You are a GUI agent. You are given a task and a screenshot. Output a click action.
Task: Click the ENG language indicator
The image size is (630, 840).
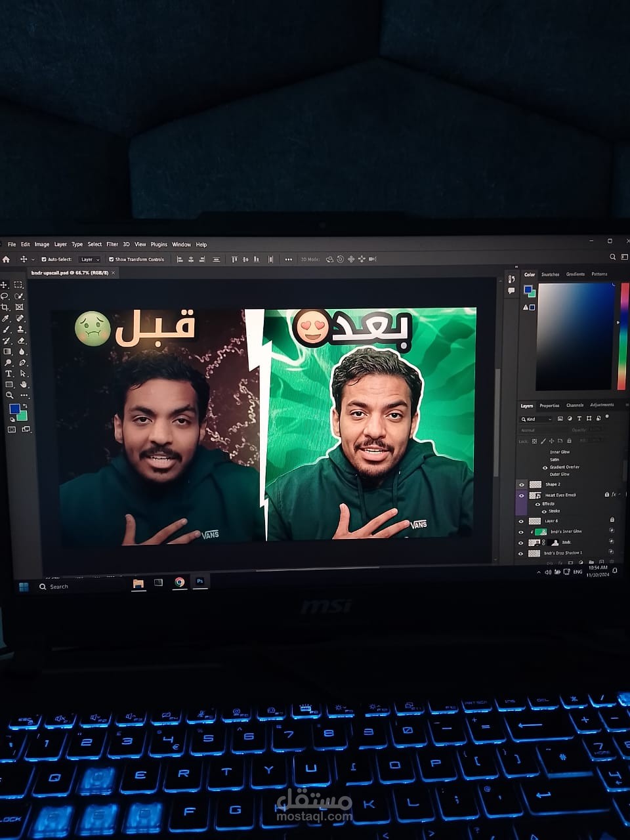pos(577,572)
